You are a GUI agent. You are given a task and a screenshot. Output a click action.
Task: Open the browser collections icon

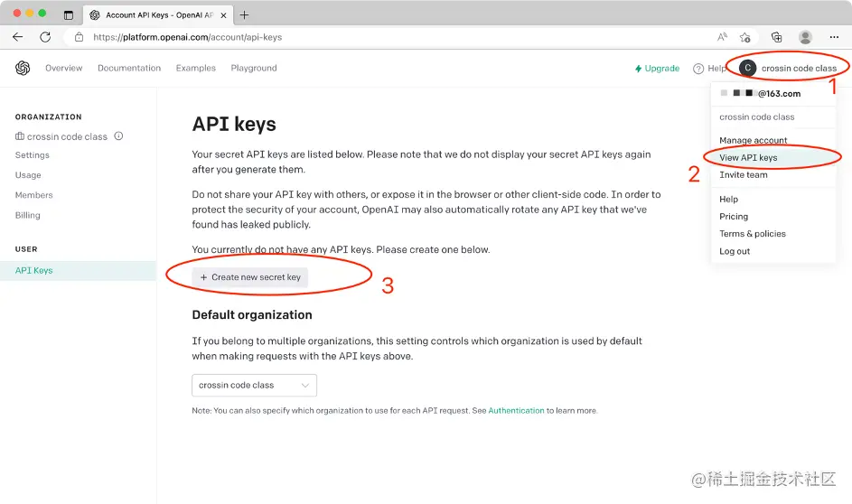(776, 37)
